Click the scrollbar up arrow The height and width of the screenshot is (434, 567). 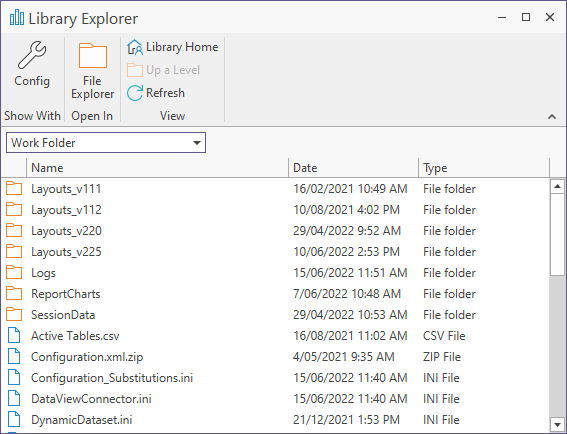coord(557,187)
